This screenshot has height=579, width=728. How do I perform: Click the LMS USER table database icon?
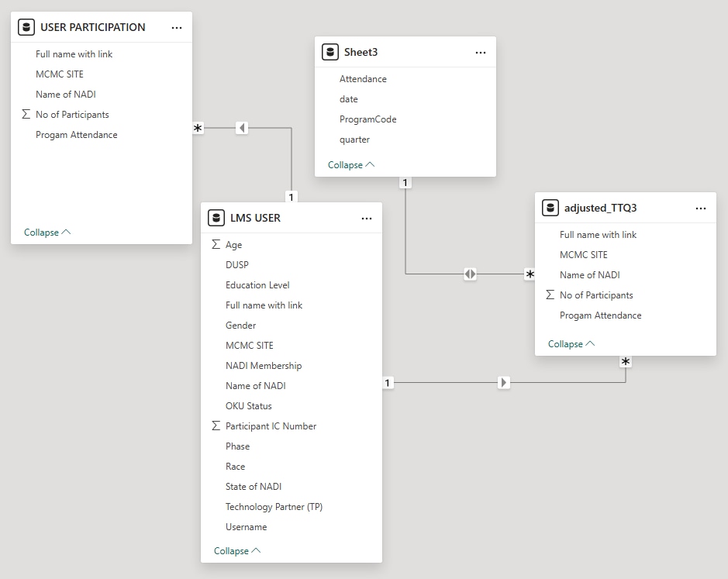pyautogui.click(x=216, y=218)
